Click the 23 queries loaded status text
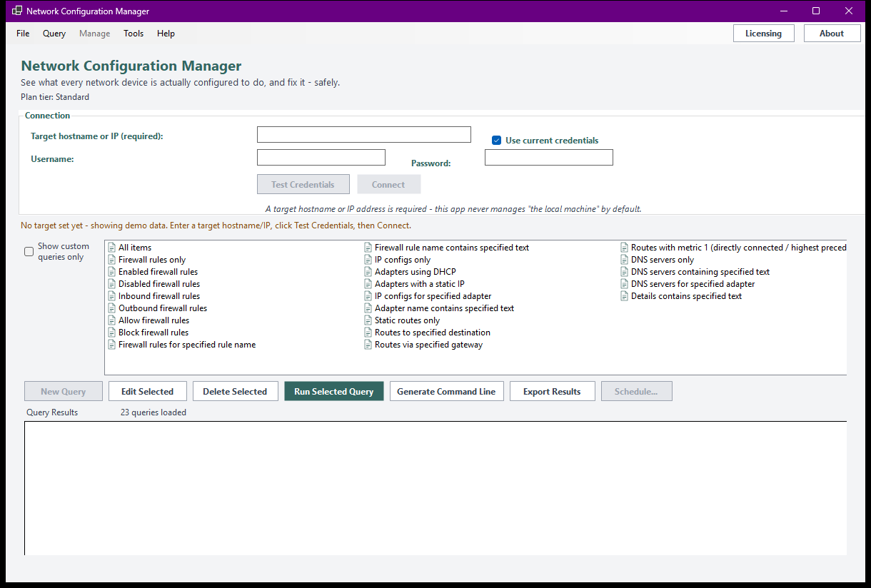This screenshot has height=588, width=871. [153, 412]
